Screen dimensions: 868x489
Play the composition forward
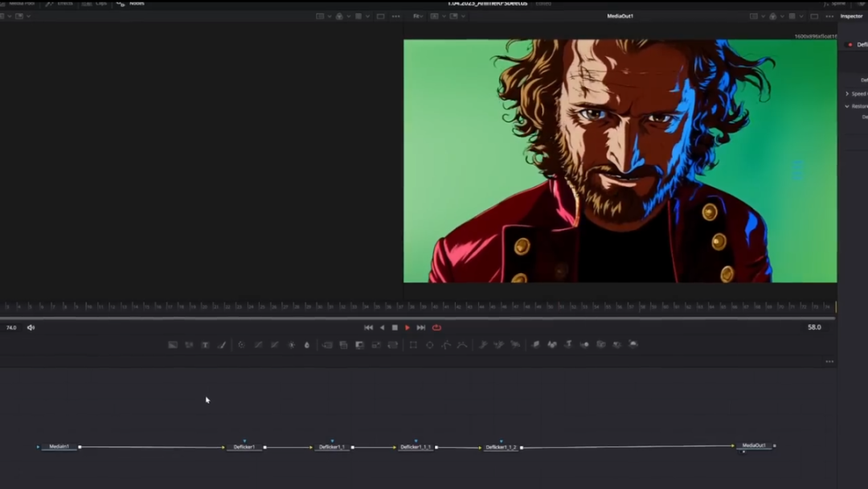point(407,327)
